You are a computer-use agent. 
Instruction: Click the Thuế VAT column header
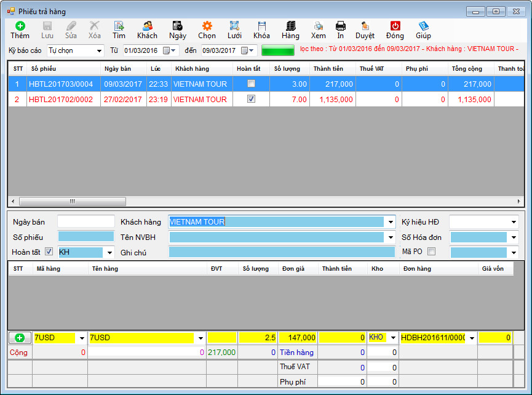point(379,68)
